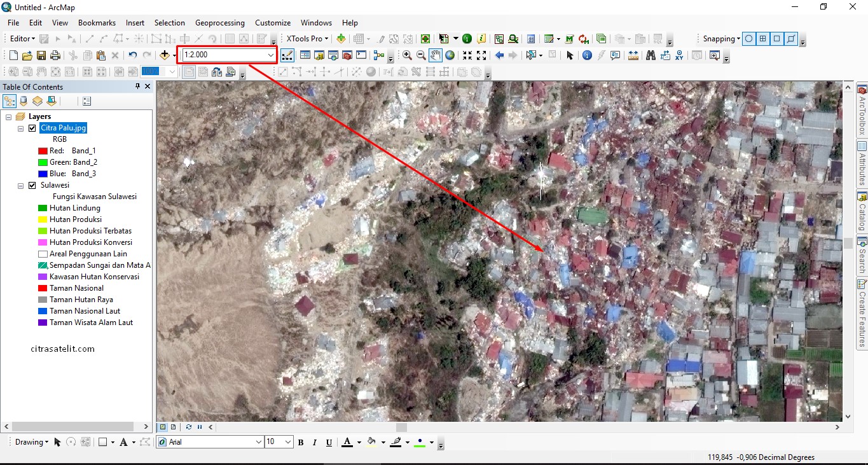Click the Hutan Lindung green swatch
Viewport: 868px width, 465px height.
point(43,208)
